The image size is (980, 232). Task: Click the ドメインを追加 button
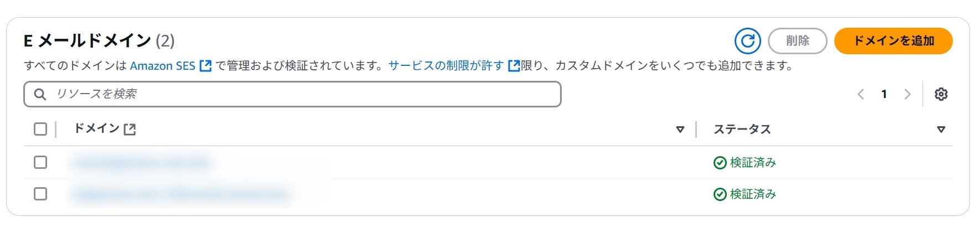tap(893, 41)
